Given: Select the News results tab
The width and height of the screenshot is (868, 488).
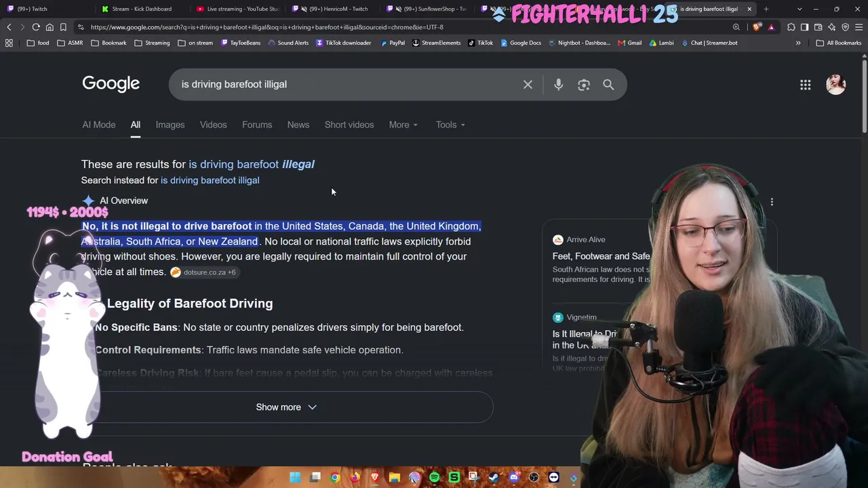Looking at the screenshot, I should click(x=298, y=125).
